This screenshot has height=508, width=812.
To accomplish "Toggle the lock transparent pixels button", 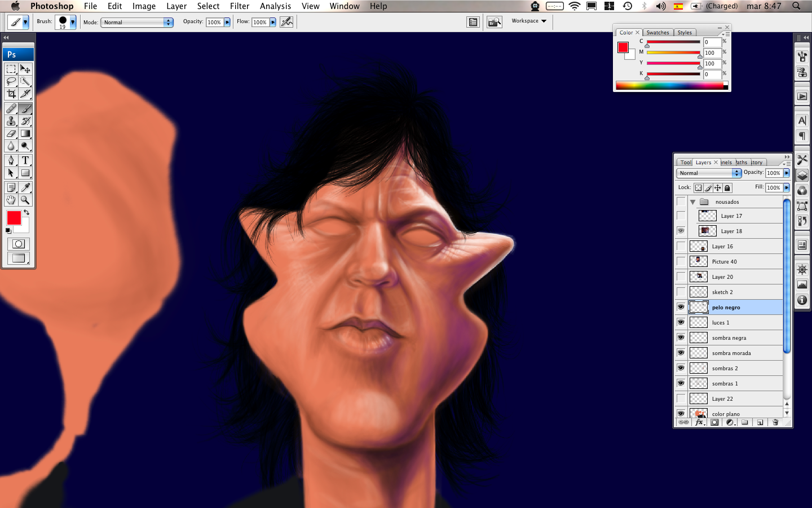I will click(x=698, y=188).
